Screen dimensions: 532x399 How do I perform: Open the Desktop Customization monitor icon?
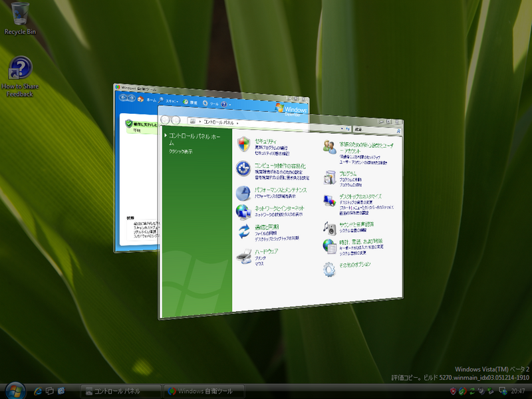tap(329, 201)
